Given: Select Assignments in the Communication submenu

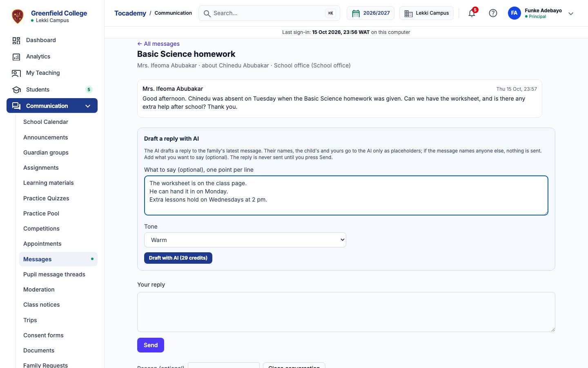Looking at the screenshot, I should coord(58,168).
